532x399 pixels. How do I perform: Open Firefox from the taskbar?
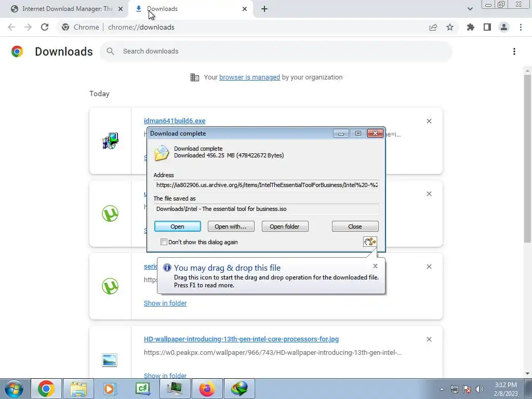click(207, 389)
